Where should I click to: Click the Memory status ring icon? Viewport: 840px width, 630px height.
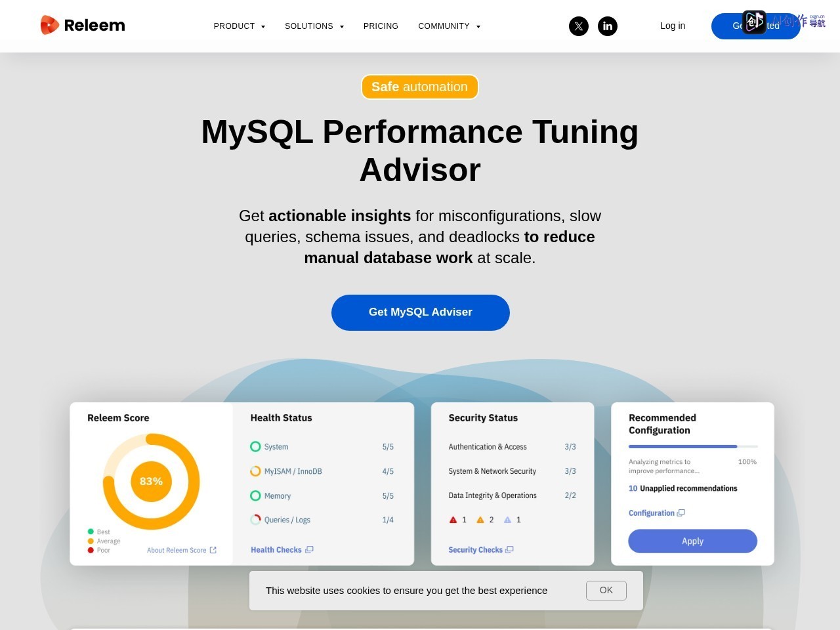pos(255,495)
